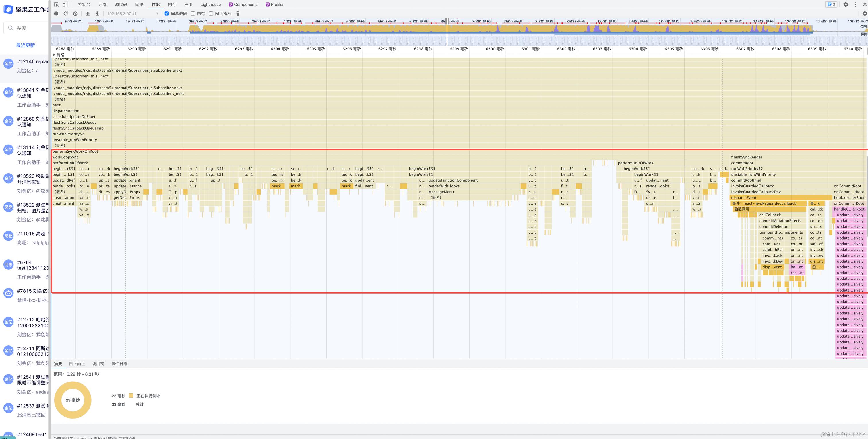Click the save profile download icon
The width and height of the screenshot is (868, 439).
tap(97, 14)
